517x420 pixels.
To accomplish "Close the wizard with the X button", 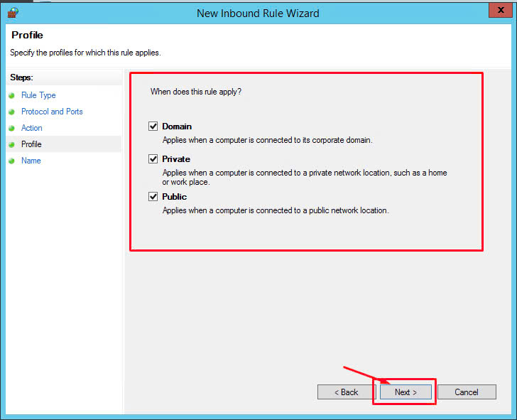I will click(x=501, y=10).
